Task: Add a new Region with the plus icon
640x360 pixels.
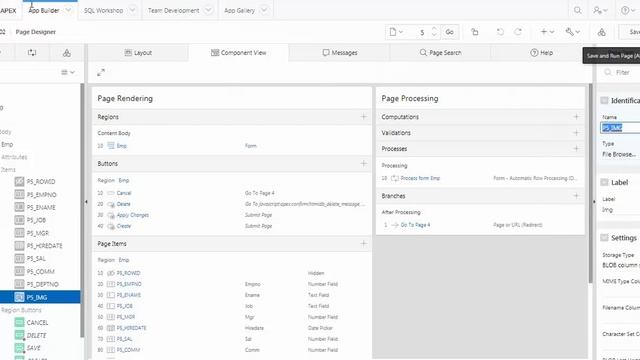Action: [363, 117]
